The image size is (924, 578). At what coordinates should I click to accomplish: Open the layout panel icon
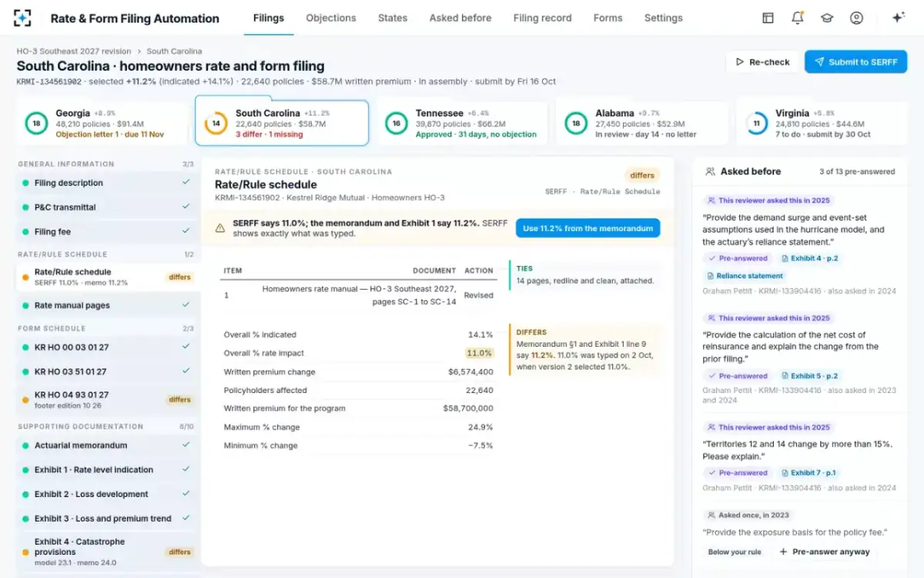click(x=768, y=18)
